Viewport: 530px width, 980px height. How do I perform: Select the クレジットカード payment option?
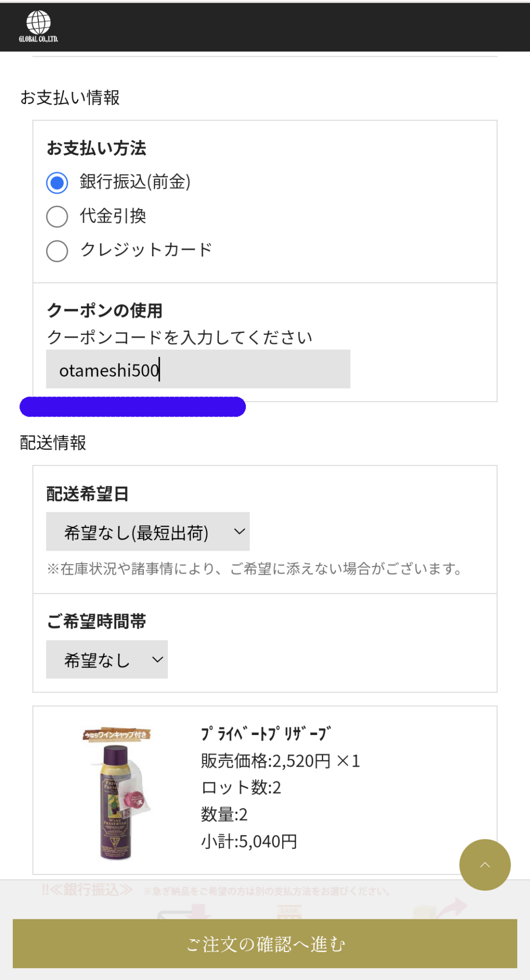point(57,251)
